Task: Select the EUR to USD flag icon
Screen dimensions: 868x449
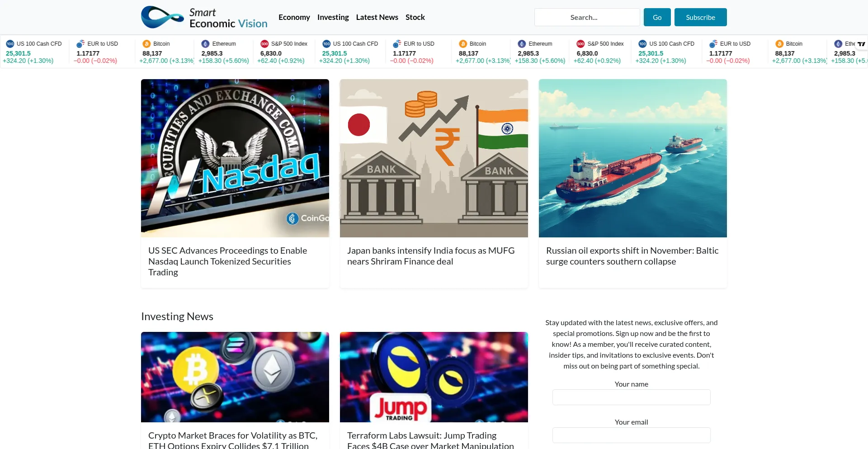Action: coord(81,44)
